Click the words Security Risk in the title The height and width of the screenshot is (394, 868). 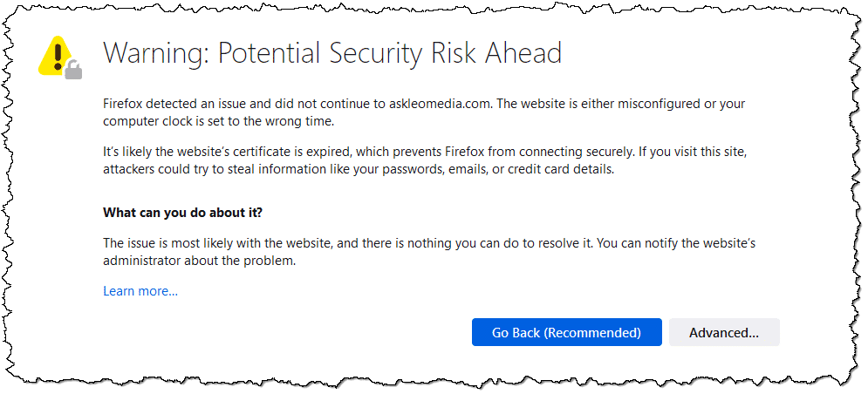point(404,54)
